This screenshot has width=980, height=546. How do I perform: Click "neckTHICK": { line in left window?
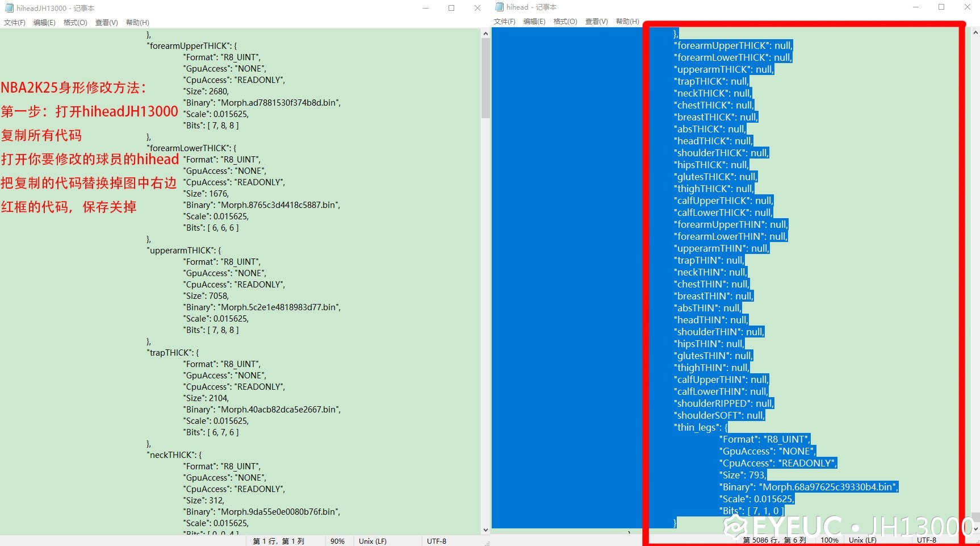tap(174, 455)
